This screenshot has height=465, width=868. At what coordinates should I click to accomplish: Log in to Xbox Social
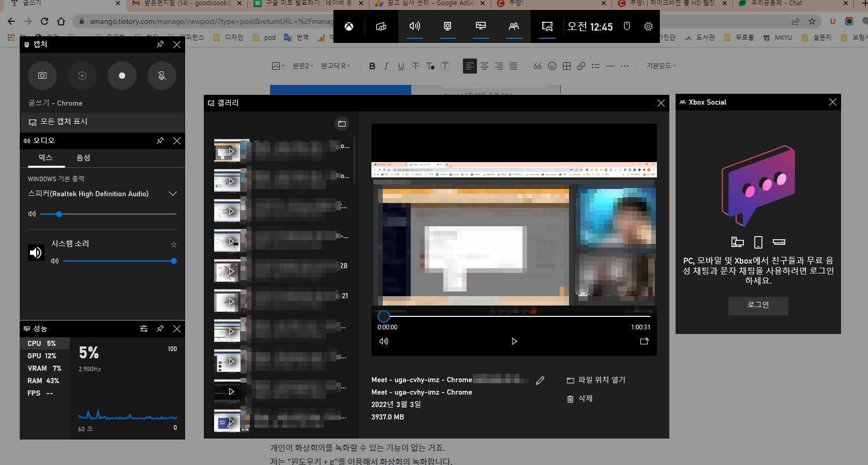(758, 306)
